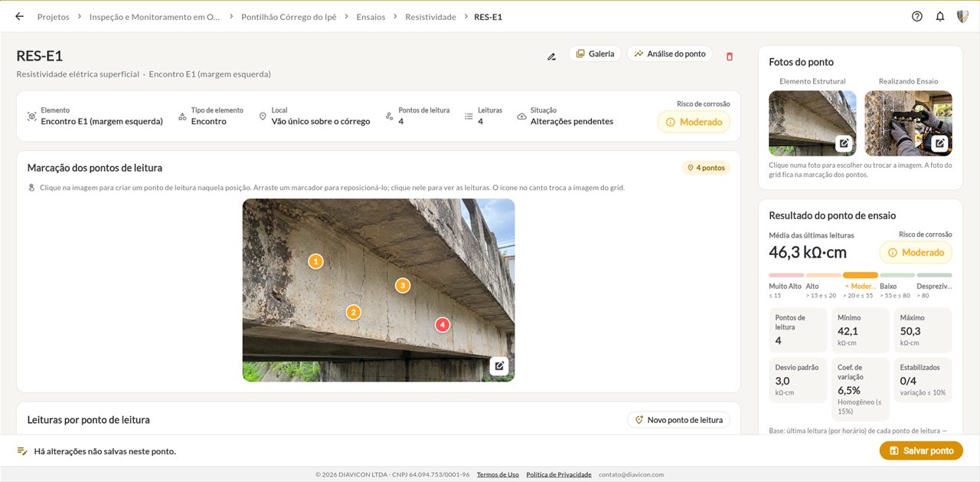Open the notifications bell
The image size is (980, 482).
point(940,16)
